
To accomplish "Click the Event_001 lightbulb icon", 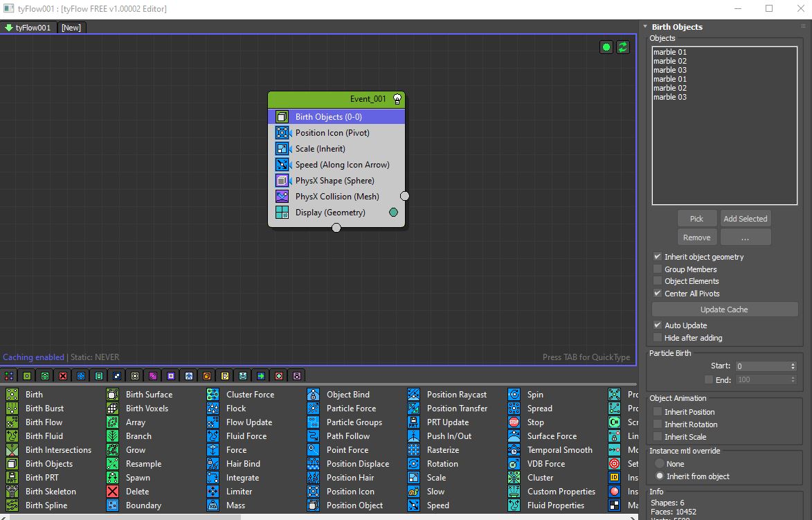I will [x=397, y=99].
